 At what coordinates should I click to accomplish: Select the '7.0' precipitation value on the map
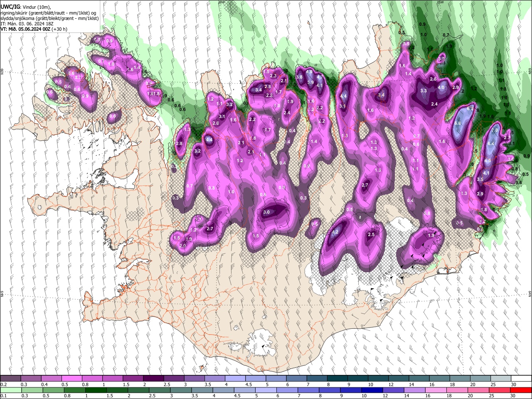(x=495, y=130)
